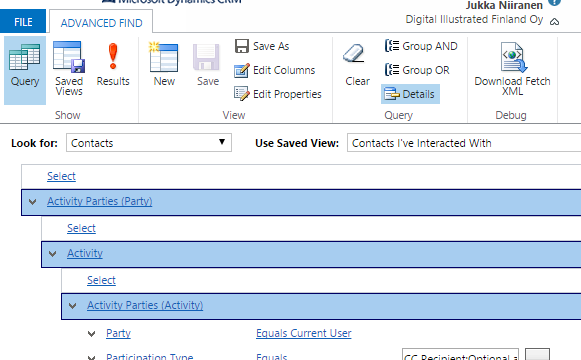Click Select link above Activity Parties (Party)
The image size is (581, 360).
pyautogui.click(x=61, y=176)
